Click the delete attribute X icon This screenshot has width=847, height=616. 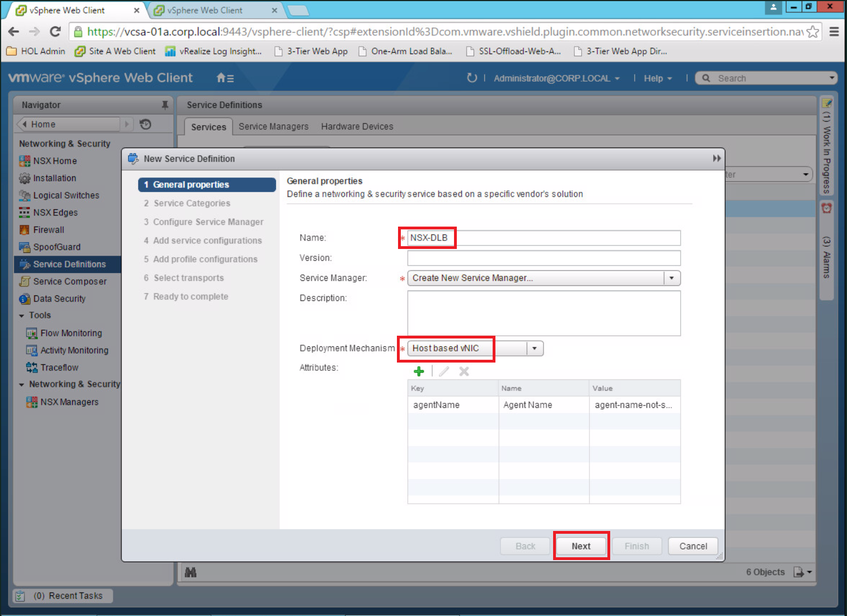coord(464,371)
